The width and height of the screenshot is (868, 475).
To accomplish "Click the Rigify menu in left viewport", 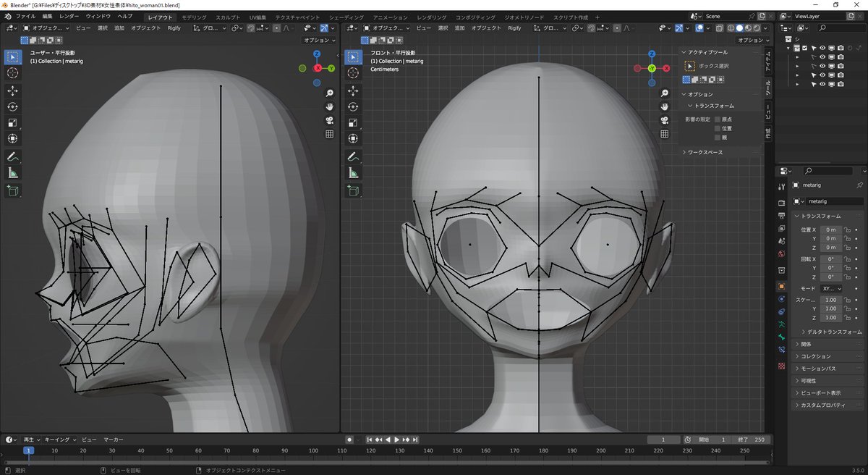I will [x=174, y=28].
